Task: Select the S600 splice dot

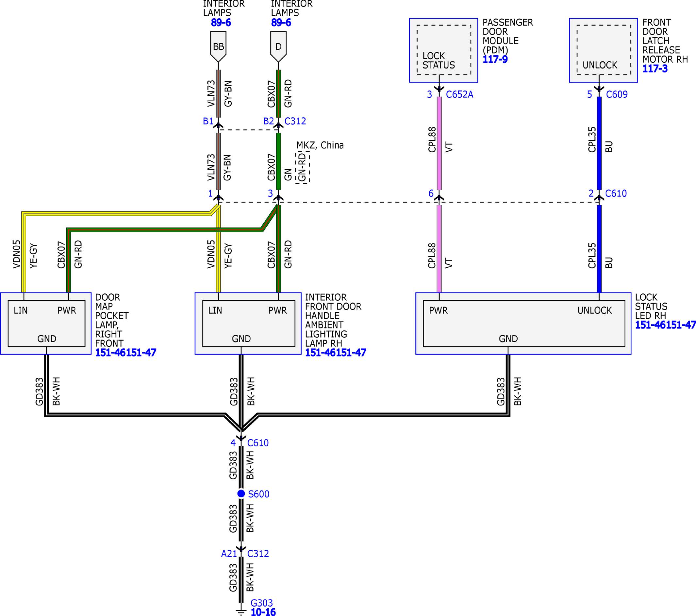Action: pyautogui.click(x=241, y=493)
